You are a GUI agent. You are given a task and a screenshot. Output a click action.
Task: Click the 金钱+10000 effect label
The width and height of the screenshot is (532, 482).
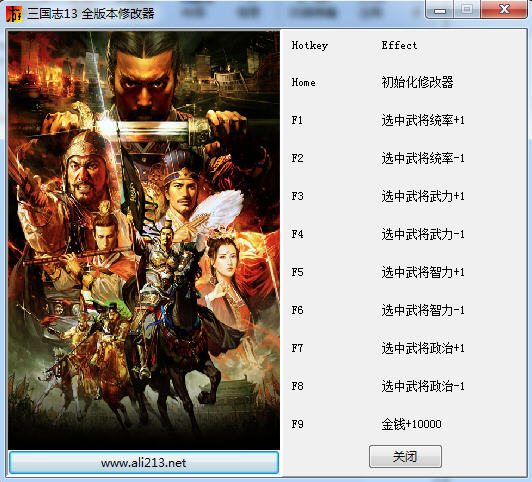tap(411, 424)
